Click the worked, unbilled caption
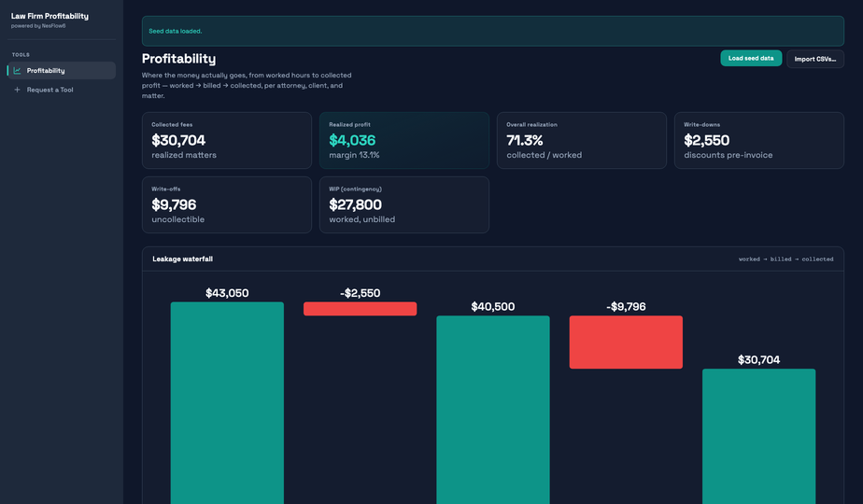Screen dimensions: 863x504 pos(362,219)
